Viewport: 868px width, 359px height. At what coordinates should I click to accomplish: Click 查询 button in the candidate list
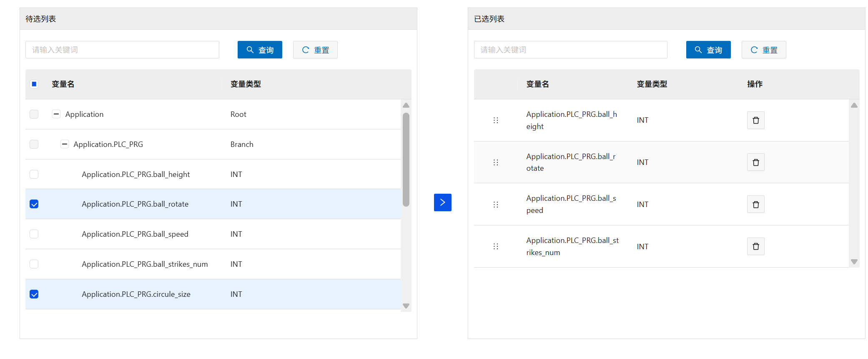[x=260, y=50]
